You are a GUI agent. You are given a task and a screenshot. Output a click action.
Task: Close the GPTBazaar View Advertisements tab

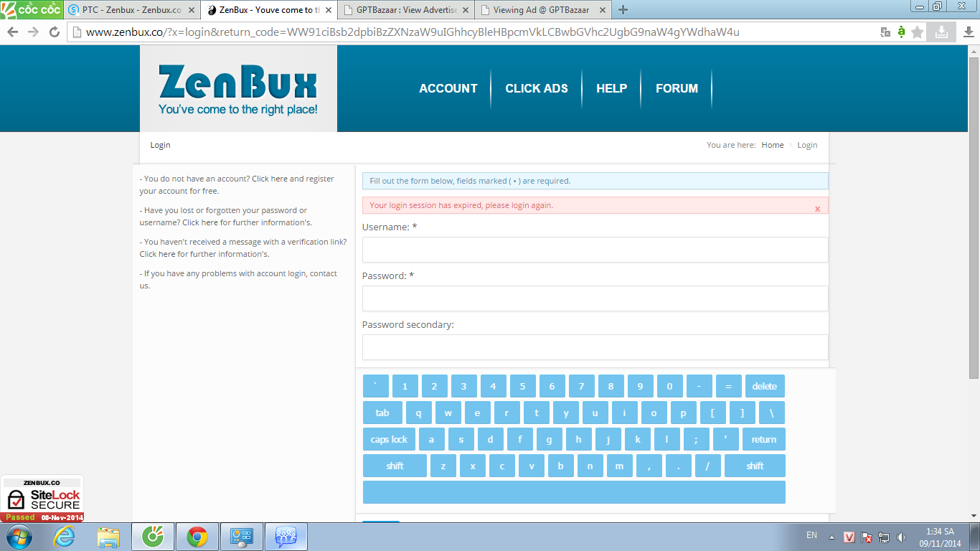(x=464, y=10)
